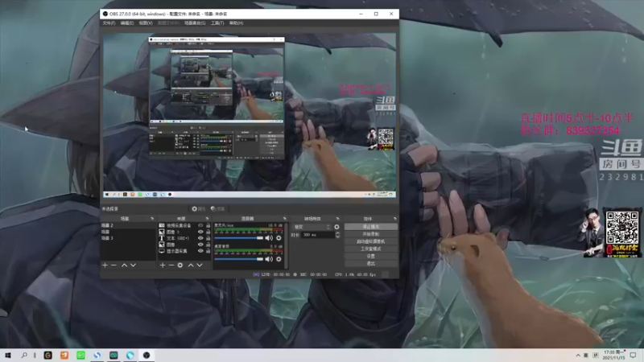Click the 时长 duration input field

point(318,235)
